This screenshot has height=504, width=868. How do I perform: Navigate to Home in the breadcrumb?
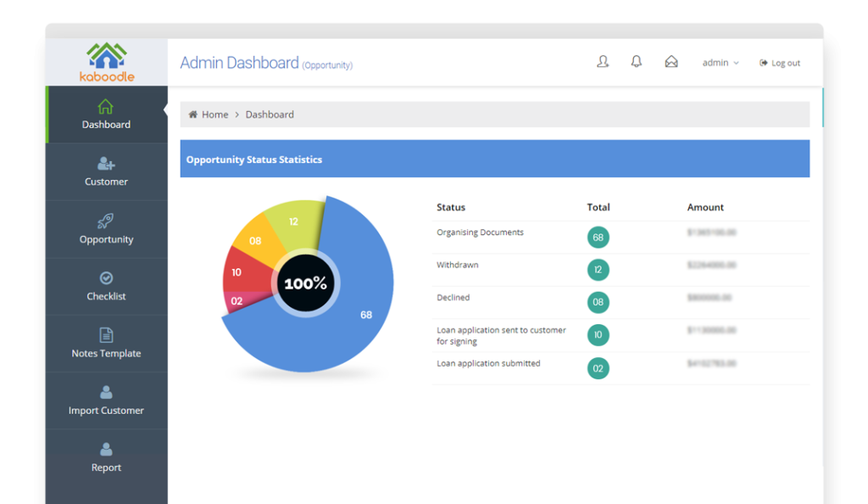click(214, 115)
